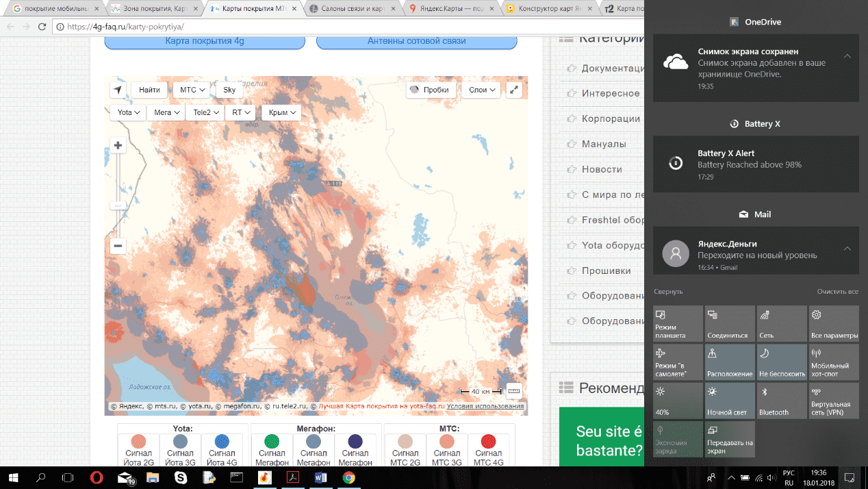Click the Sky button on the map
Image resolution: width=868 pixels, height=489 pixels.
pos(229,90)
